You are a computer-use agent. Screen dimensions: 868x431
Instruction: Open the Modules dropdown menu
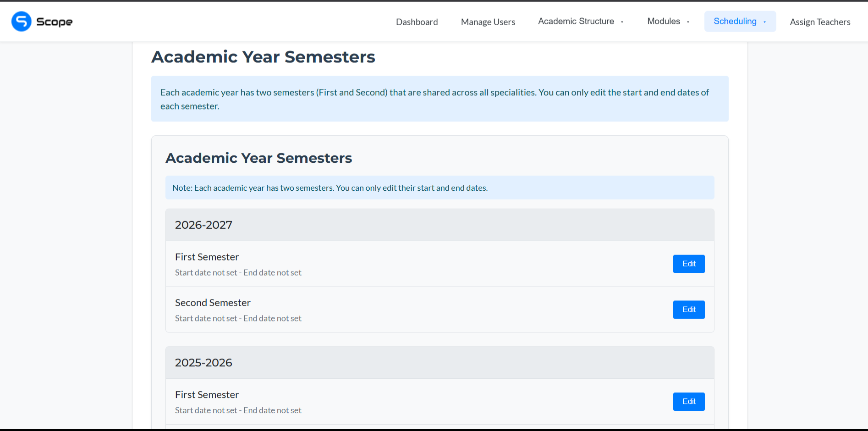tap(668, 22)
